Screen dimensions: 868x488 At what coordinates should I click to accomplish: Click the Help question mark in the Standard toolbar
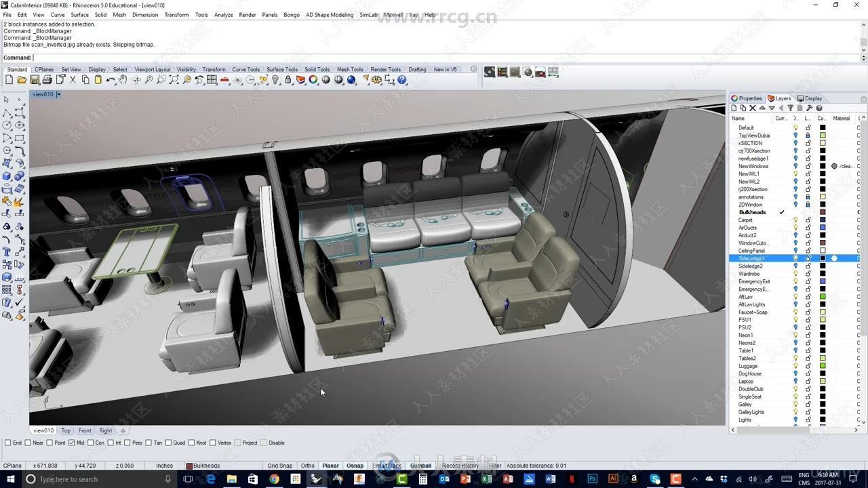tap(401, 80)
